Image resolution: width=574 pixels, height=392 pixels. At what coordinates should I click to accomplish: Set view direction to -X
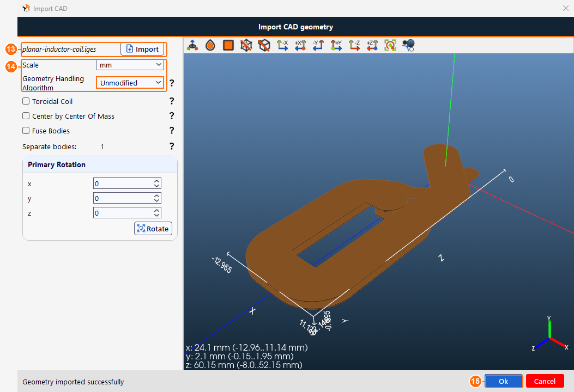282,45
